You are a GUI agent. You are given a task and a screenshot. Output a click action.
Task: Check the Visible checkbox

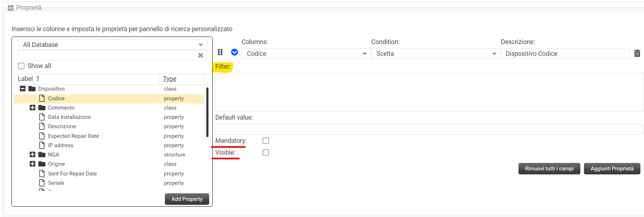tap(266, 153)
